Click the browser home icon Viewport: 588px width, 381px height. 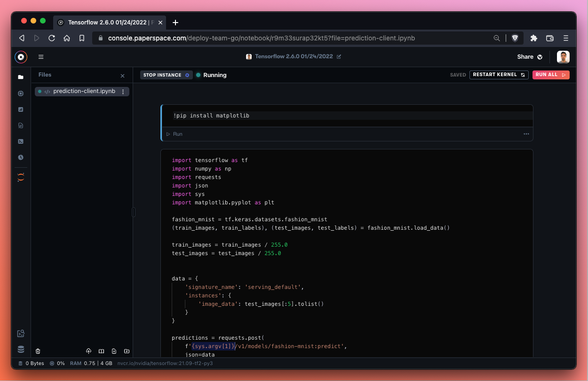click(67, 38)
